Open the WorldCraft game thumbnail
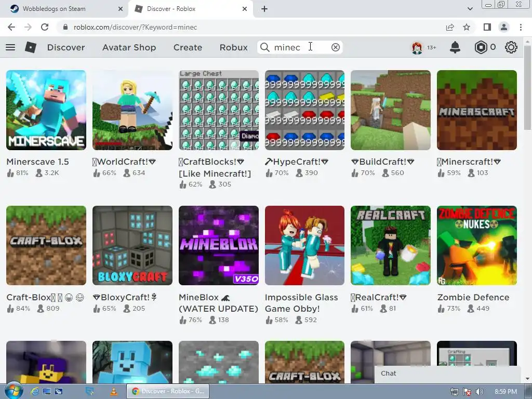This screenshot has height=399, width=532. click(x=132, y=110)
